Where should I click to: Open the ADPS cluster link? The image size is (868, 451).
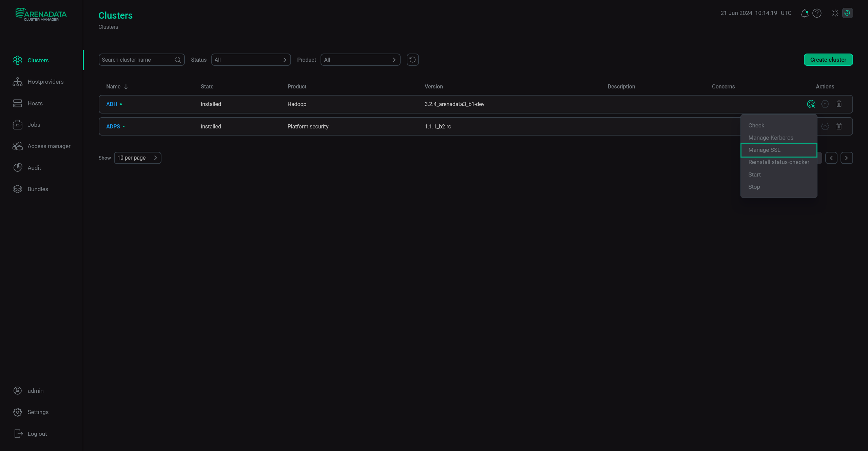tap(113, 126)
